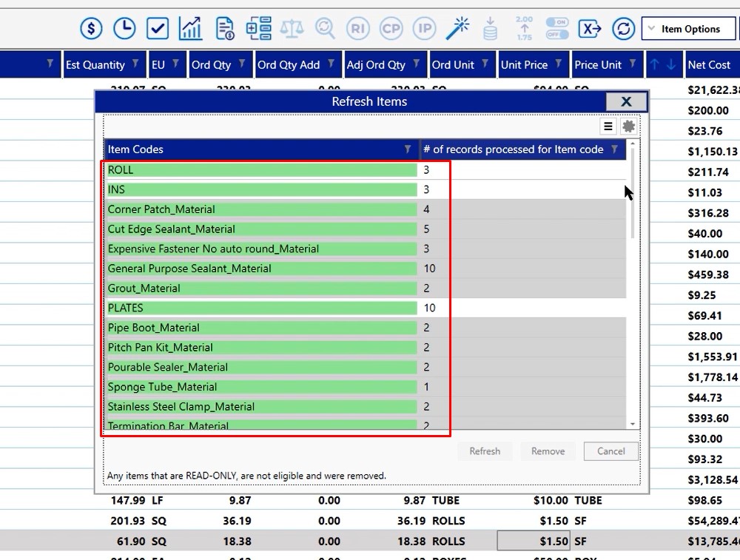Click the balance scale toolbar icon
Viewport: 740px width, 560px height.
pos(292,28)
